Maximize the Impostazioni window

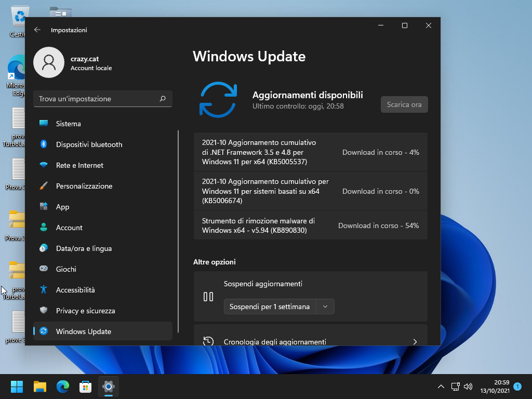click(x=404, y=25)
